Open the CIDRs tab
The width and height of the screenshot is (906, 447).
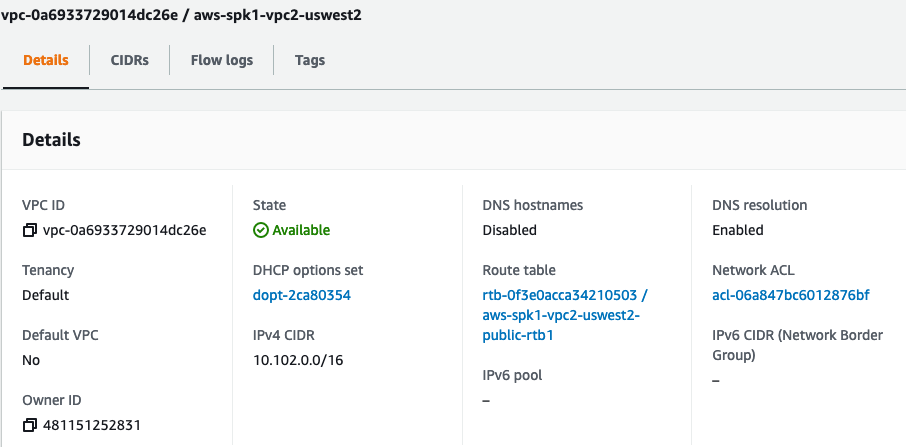click(129, 60)
